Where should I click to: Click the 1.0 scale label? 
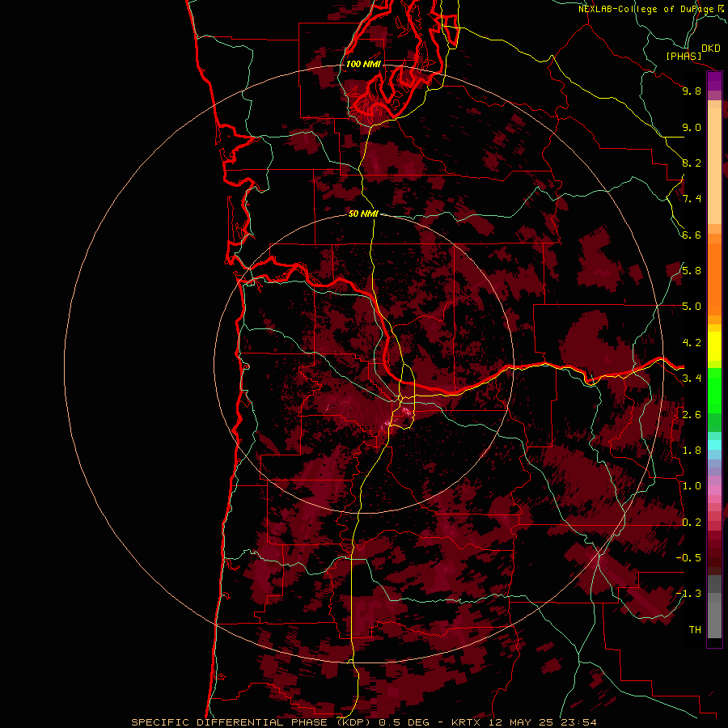[x=692, y=486]
